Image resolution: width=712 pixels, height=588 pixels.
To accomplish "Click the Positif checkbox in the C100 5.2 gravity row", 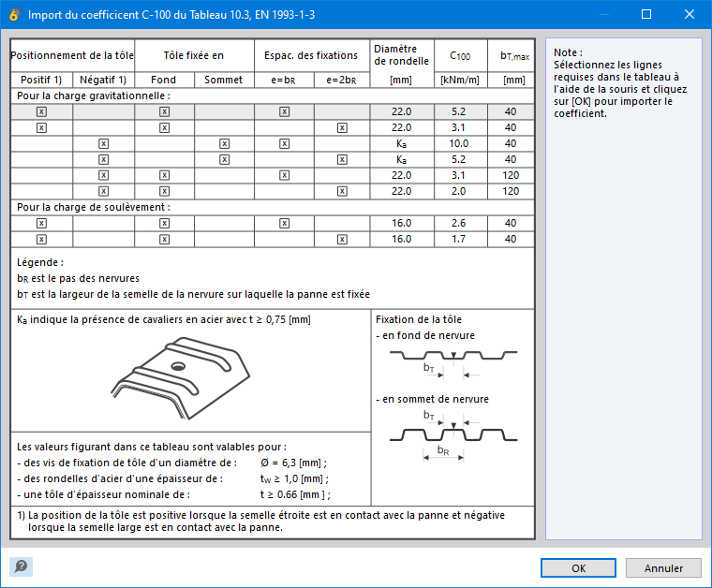I will [x=41, y=111].
